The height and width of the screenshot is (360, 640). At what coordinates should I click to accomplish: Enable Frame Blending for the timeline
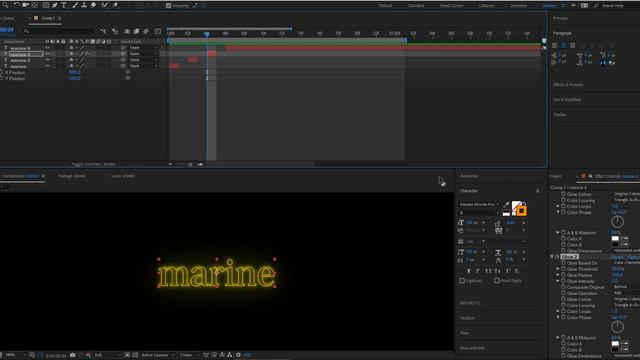click(x=136, y=31)
